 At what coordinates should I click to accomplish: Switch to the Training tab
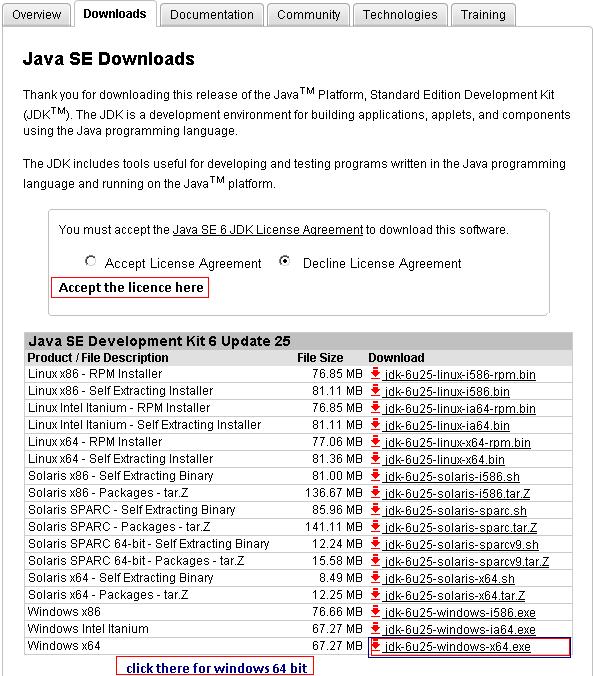click(x=483, y=15)
